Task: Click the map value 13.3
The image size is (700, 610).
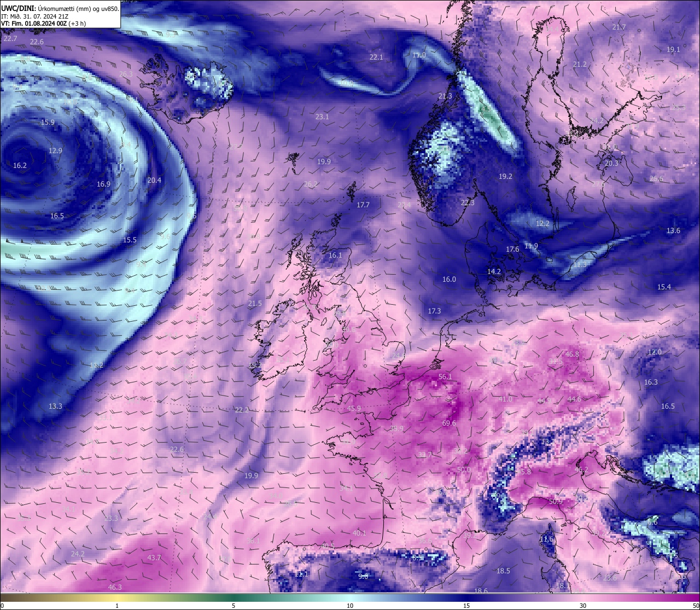Action: pos(55,406)
